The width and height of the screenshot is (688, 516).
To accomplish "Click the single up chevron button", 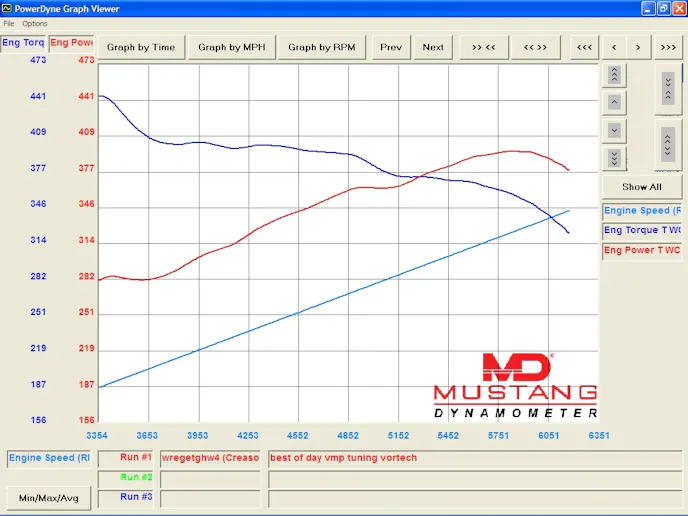I will click(614, 102).
